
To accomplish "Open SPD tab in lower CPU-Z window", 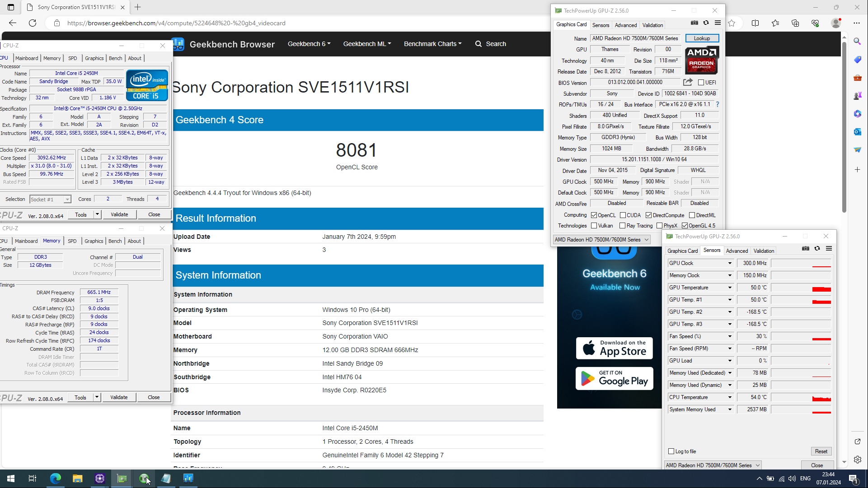I will pyautogui.click(x=72, y=241).
